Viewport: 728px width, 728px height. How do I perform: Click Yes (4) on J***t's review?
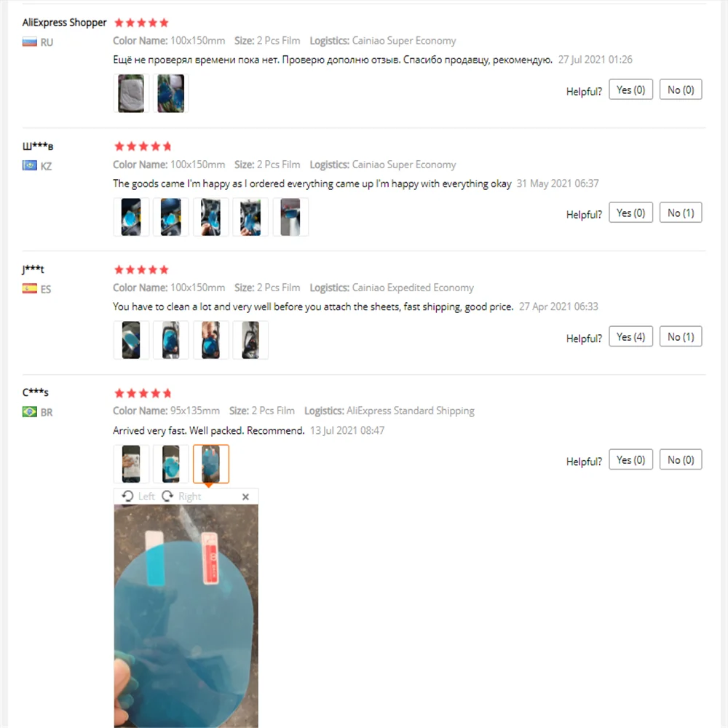pyautogui.click(x=630, y=336)
